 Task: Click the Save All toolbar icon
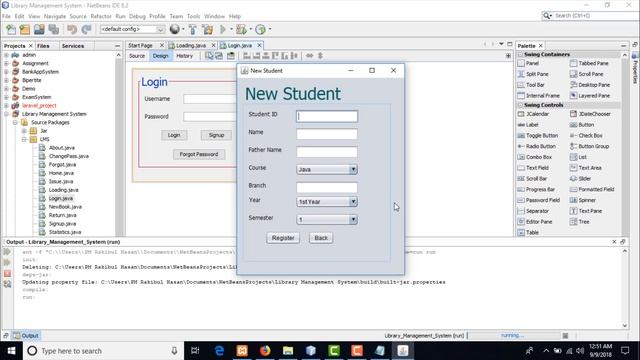coord(53,29)
